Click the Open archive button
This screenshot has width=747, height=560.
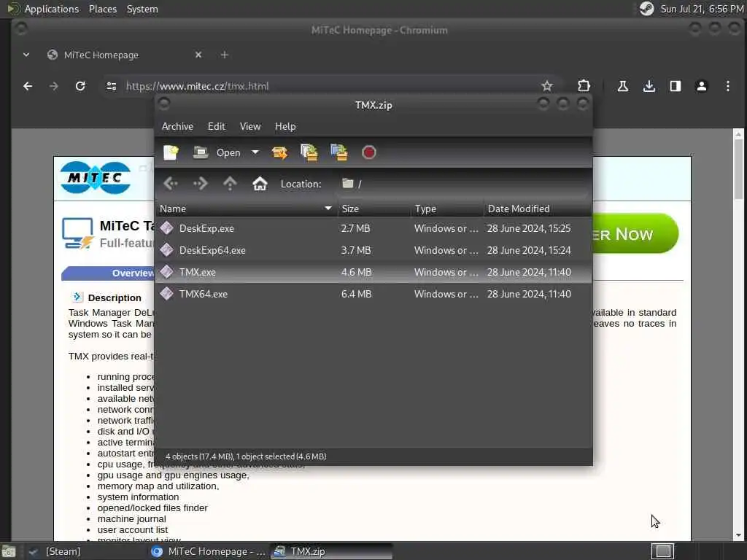(x=217, y=152)
